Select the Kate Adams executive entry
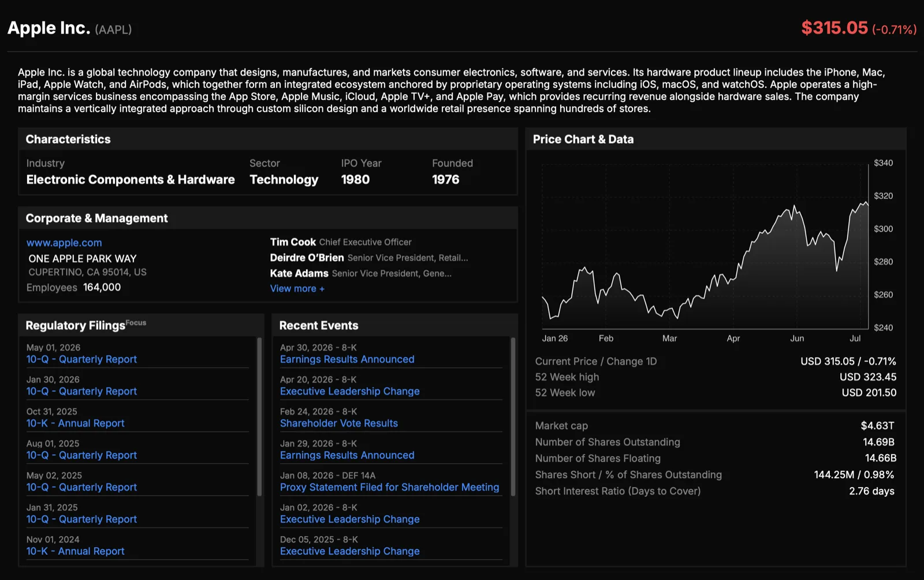924x580 pixels. [361, 273]
